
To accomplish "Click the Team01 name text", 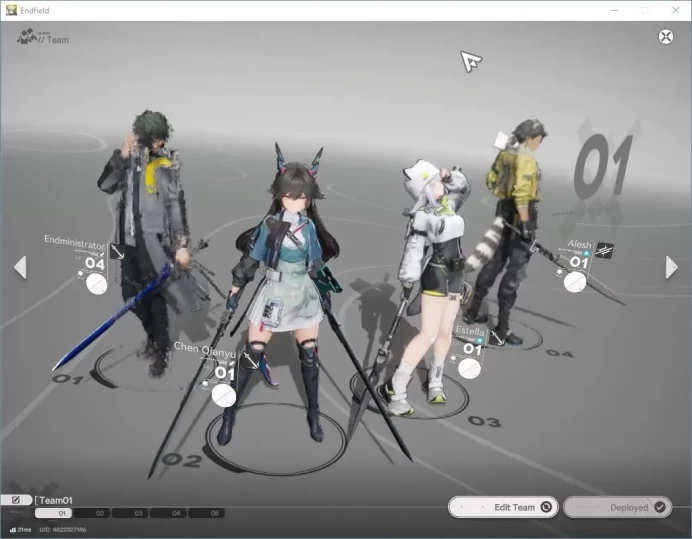I will tap(56, 500).
